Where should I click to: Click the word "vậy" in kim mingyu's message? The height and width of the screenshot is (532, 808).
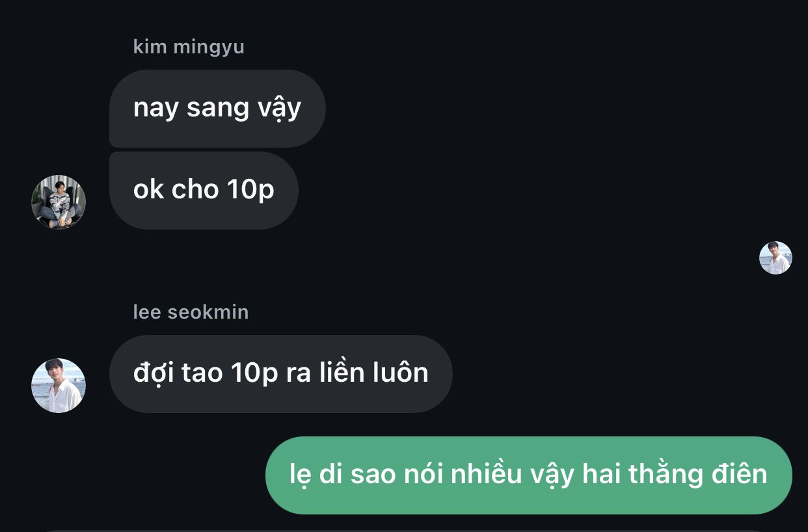tap(279, 109)
